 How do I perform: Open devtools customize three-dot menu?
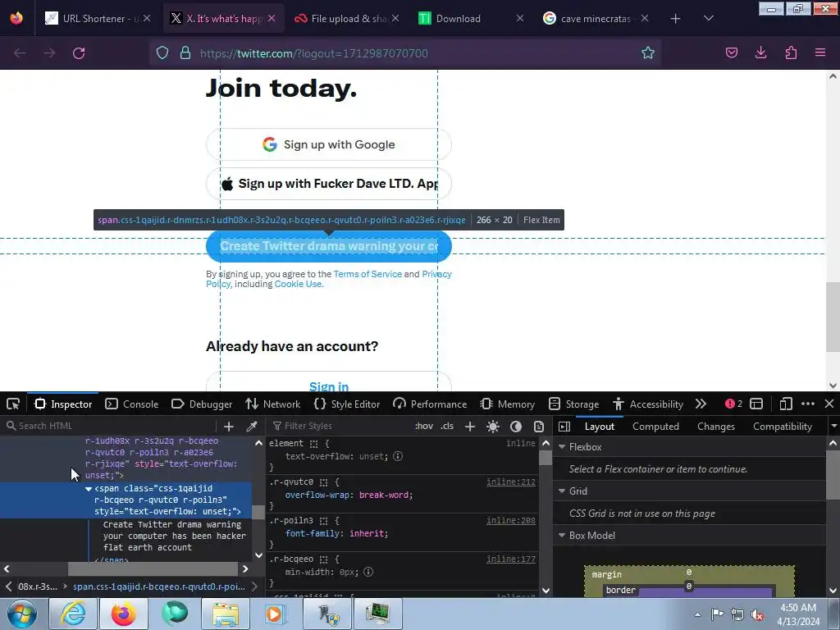click(x=808, y=404)
